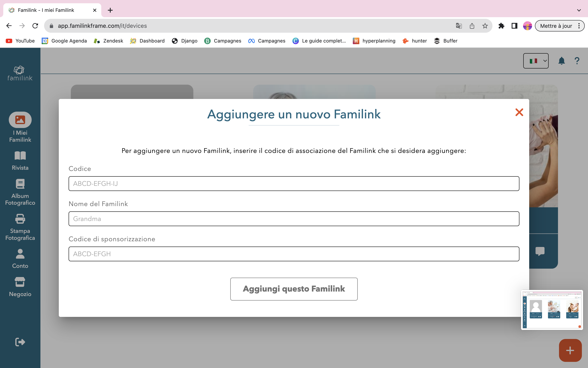Click the Google Translate icon
Image resolution: width=588 pixels, height=368 pixels.
tap(459, 26)
